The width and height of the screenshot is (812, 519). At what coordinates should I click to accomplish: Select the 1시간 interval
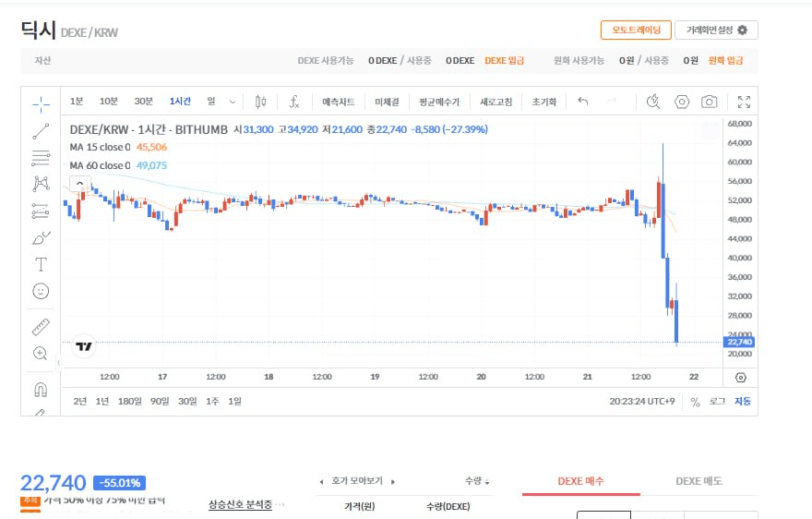tap(180, 101)
